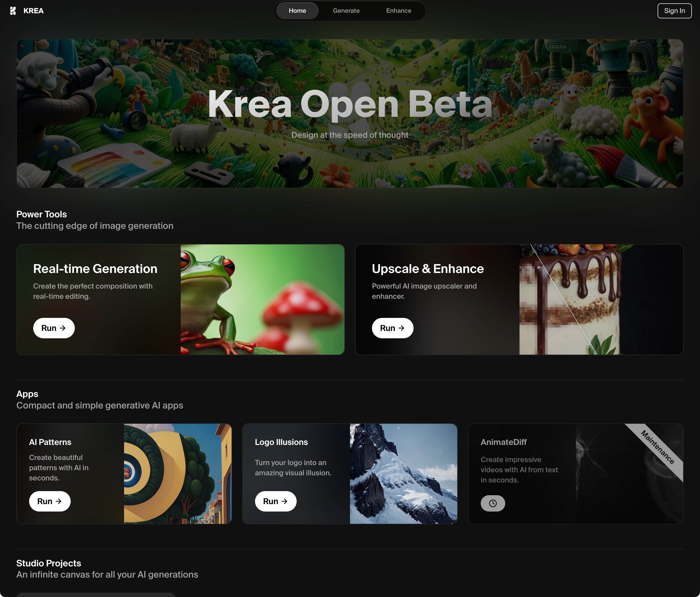Viewport: 700px width, 597px height.
Task: Click the AI Patterns spiral artwork thumbnail
Action: click(178, 474)
